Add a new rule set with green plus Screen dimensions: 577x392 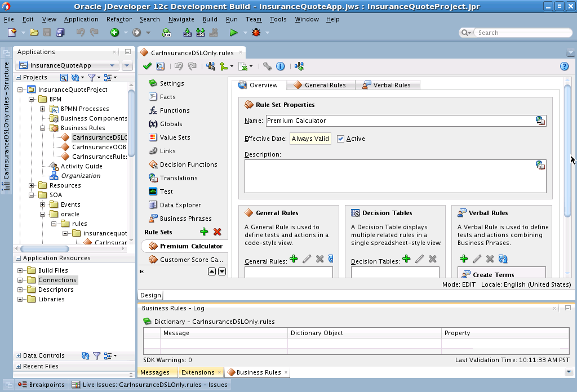click(204, 231)
